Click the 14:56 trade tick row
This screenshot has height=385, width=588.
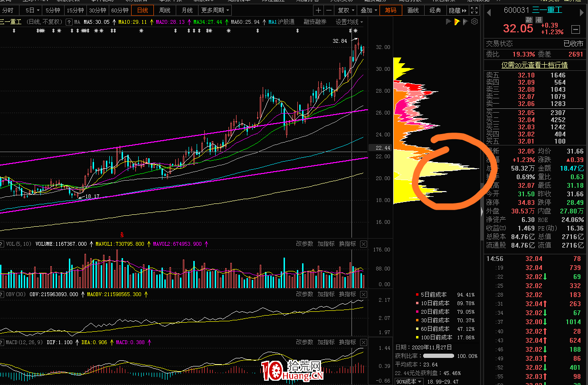[535, 259]
